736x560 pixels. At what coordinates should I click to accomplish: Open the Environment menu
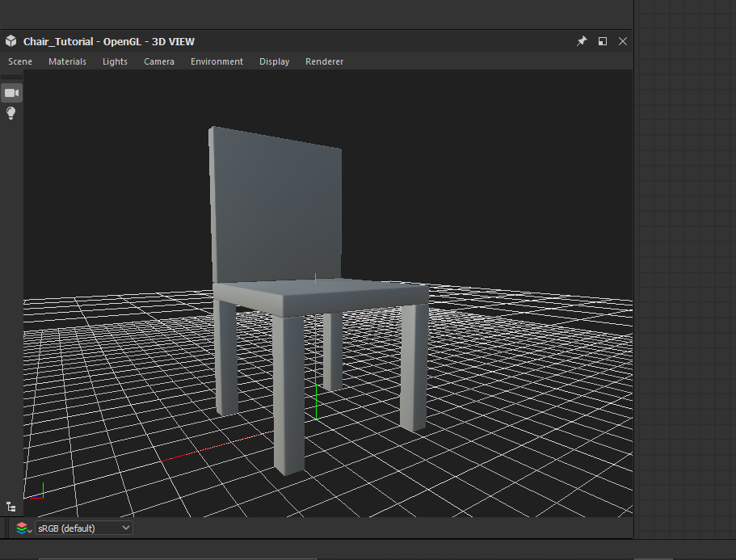(x=217, y=61)
